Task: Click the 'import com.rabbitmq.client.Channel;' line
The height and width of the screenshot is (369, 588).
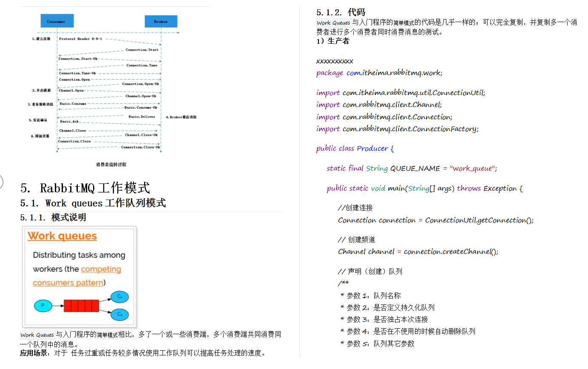Action: pos(379,104)
